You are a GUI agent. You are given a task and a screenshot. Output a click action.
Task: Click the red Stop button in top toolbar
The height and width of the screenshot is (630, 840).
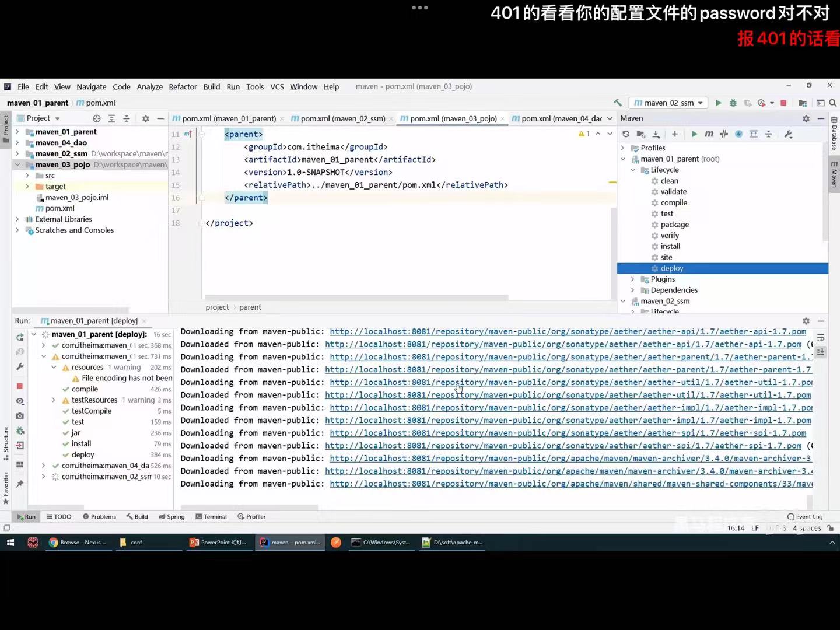783,103
